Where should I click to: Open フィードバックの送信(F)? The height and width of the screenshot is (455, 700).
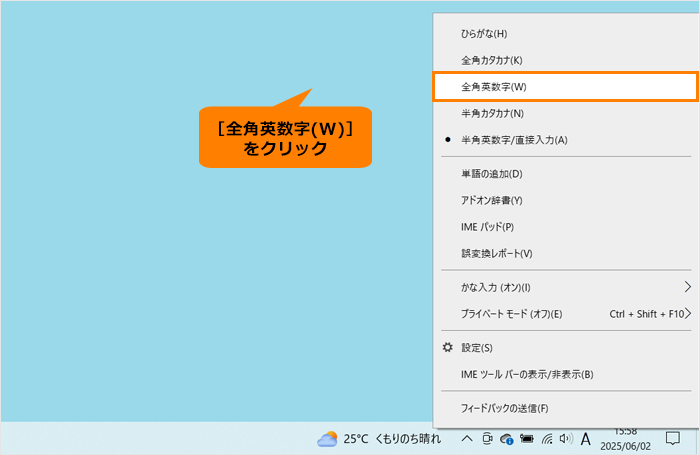pos(566,408)
